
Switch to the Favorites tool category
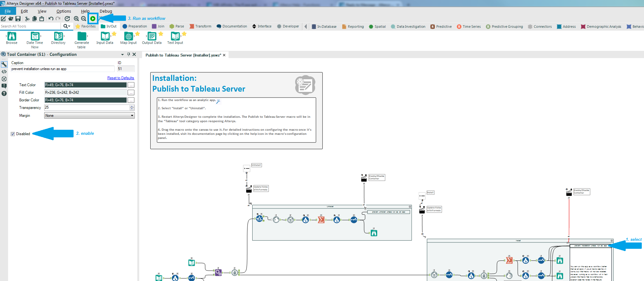coord(86,27)
